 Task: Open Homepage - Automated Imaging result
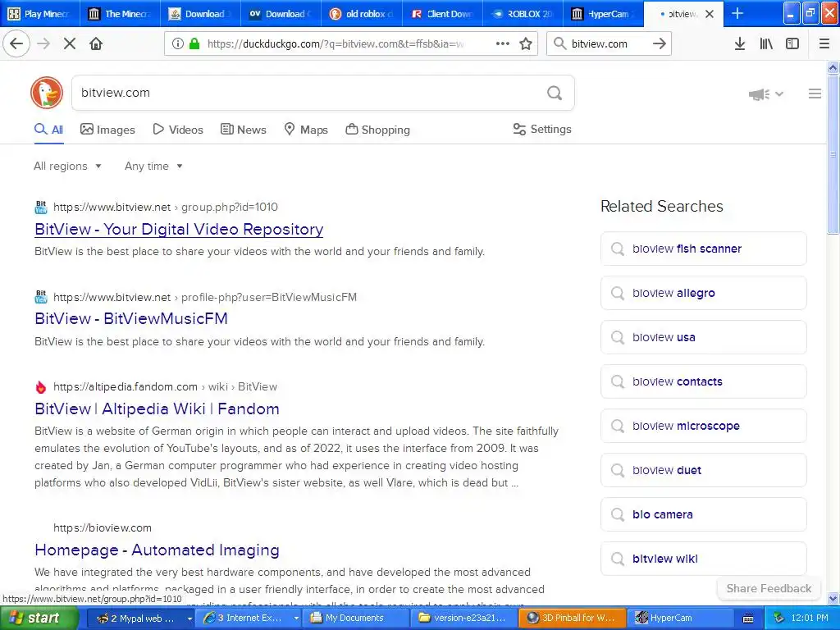tap(157, 550)
